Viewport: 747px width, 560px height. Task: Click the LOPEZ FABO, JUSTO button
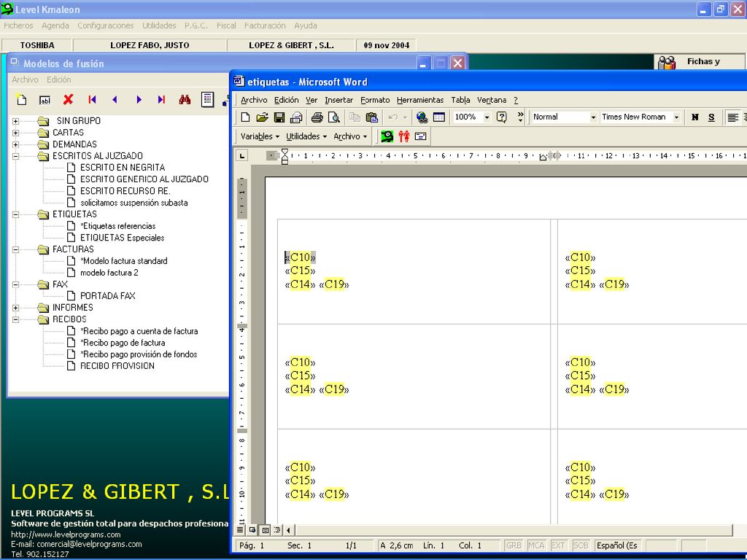tap(150, 45)
